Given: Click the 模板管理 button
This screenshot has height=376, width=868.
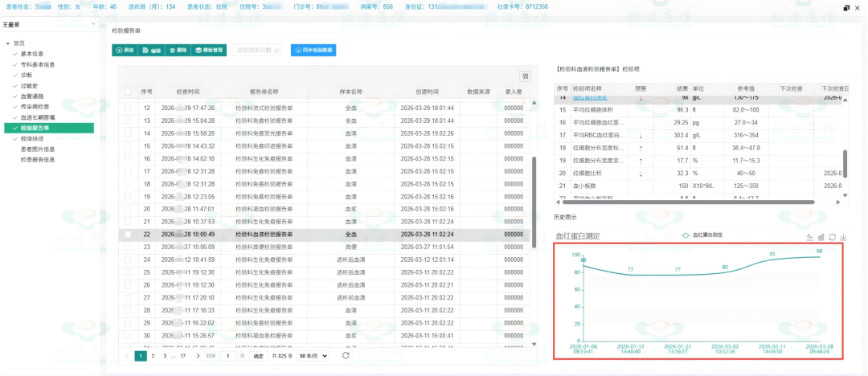Looking at the screenshot, I should pos(208,50).
